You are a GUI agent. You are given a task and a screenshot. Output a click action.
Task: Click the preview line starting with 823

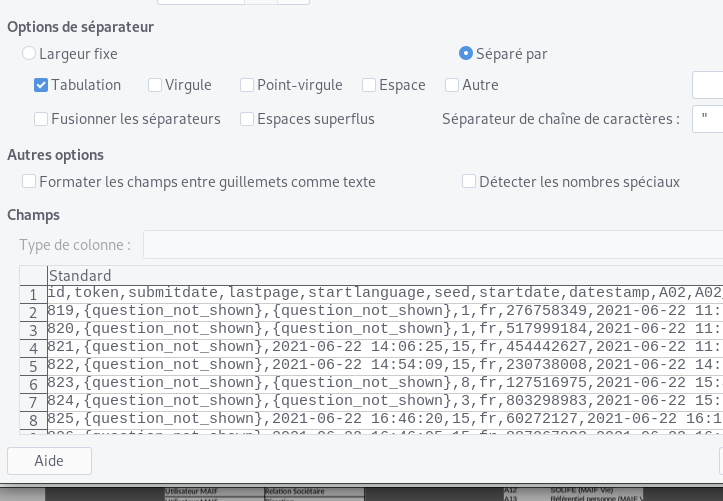[380, 383]
